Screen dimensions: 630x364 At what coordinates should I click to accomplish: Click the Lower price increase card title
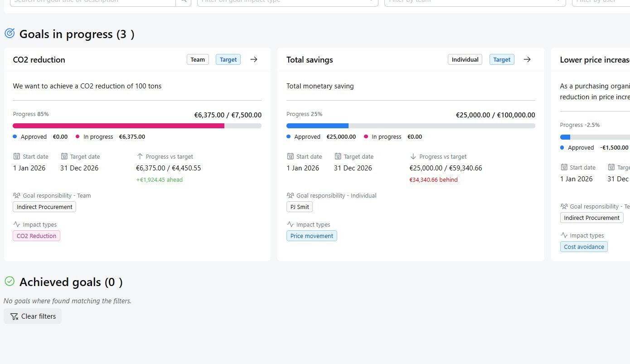[x=595, y=59]
